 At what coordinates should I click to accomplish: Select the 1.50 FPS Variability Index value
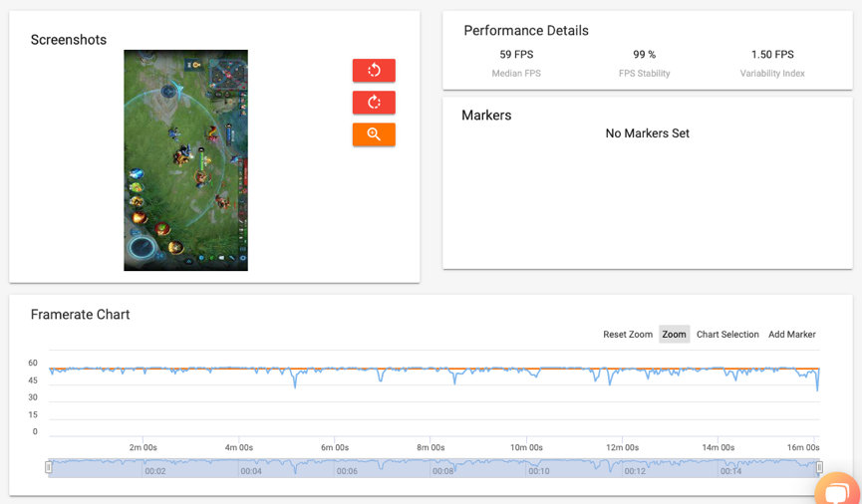point(772,55)
